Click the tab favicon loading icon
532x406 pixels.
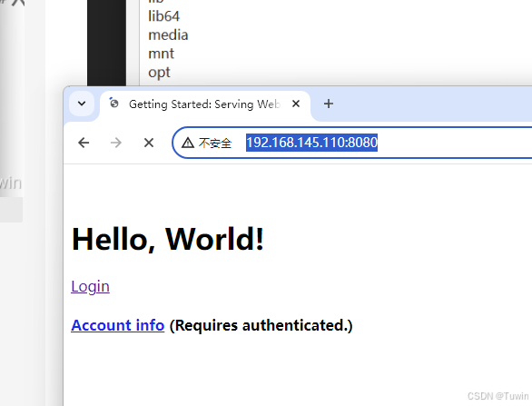[x=114, y=104]
